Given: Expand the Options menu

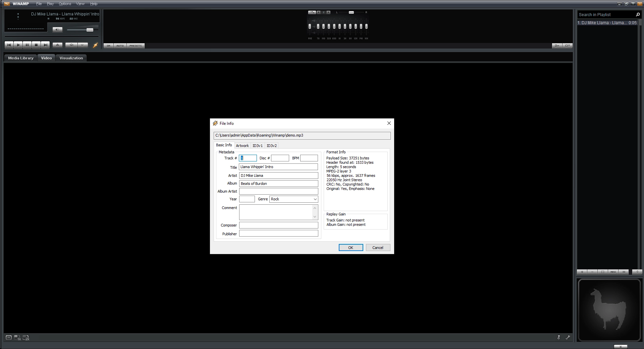Looking at the screenshot, I should tap(64, 4).
